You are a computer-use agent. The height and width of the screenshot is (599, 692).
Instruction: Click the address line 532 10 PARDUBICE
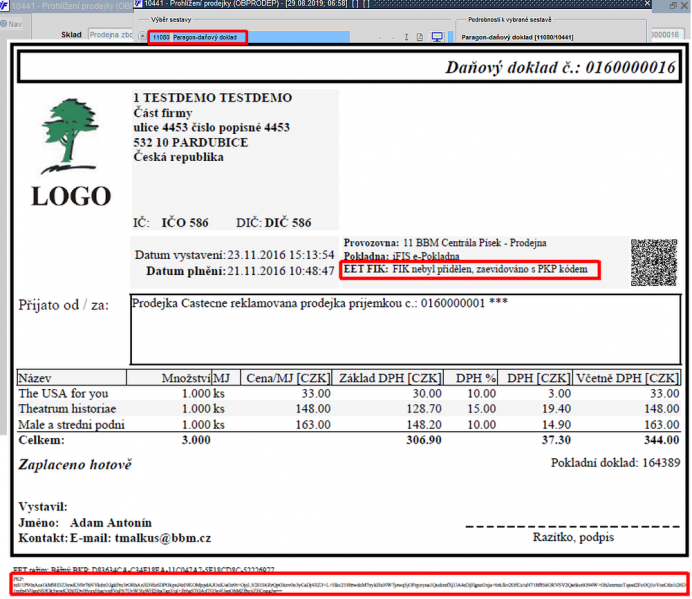pyautogui.click(x=191, y=143)
